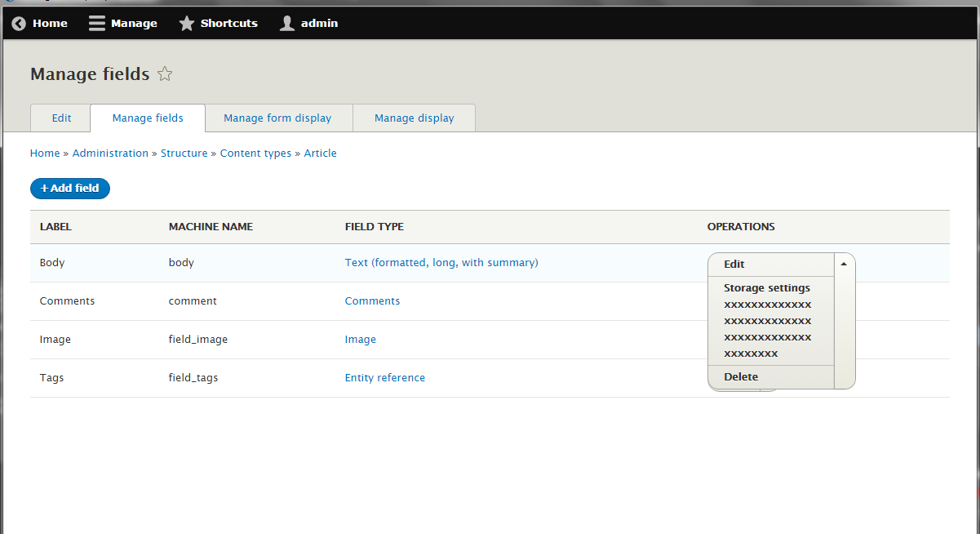Open the Manage display tab
The height and width of the screenshot is (534, 980).
coord(414,118)
